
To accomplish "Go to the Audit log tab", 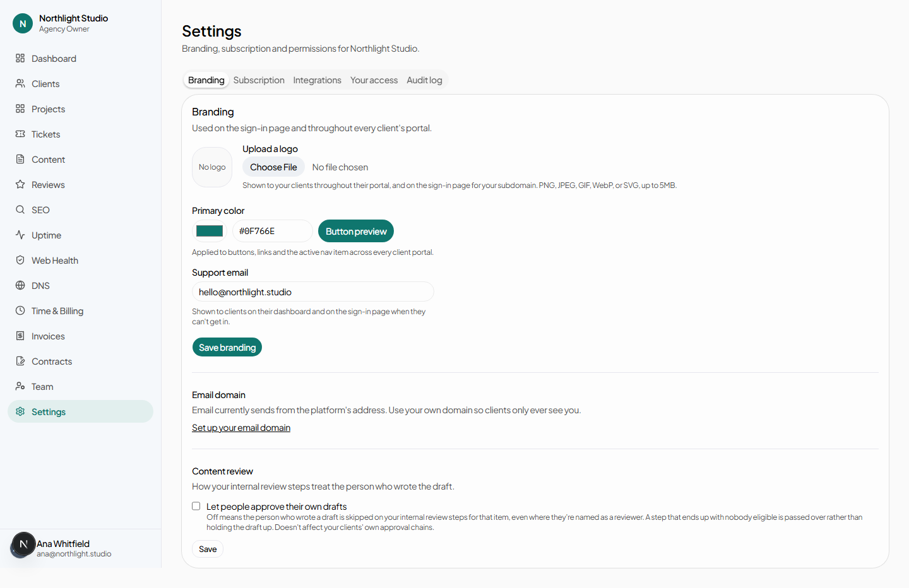I will coord(424,80).
